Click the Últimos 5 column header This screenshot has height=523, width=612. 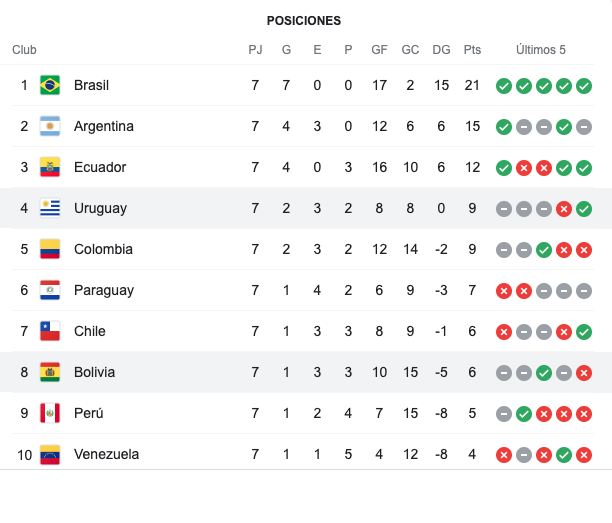541,50
